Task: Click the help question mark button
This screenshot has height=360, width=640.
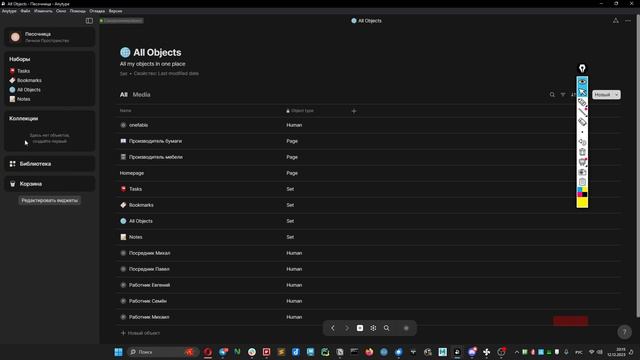Action: coord(624,332)
